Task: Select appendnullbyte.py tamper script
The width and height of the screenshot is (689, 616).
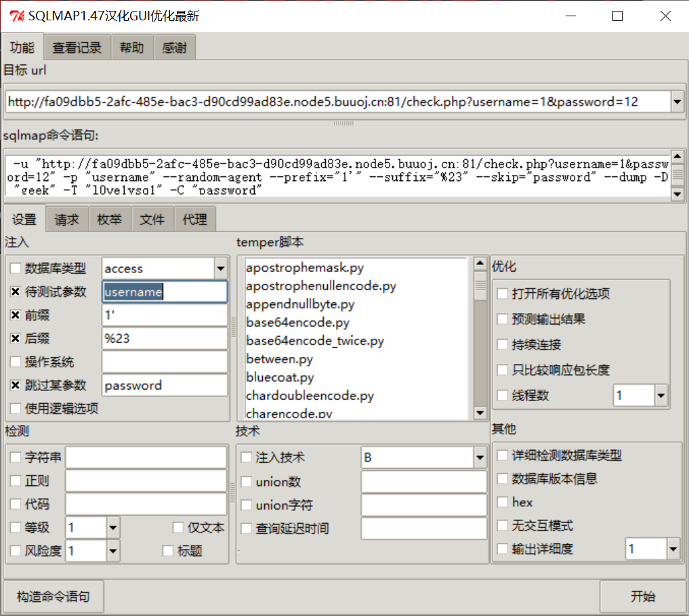Action: tap(300, 304)
